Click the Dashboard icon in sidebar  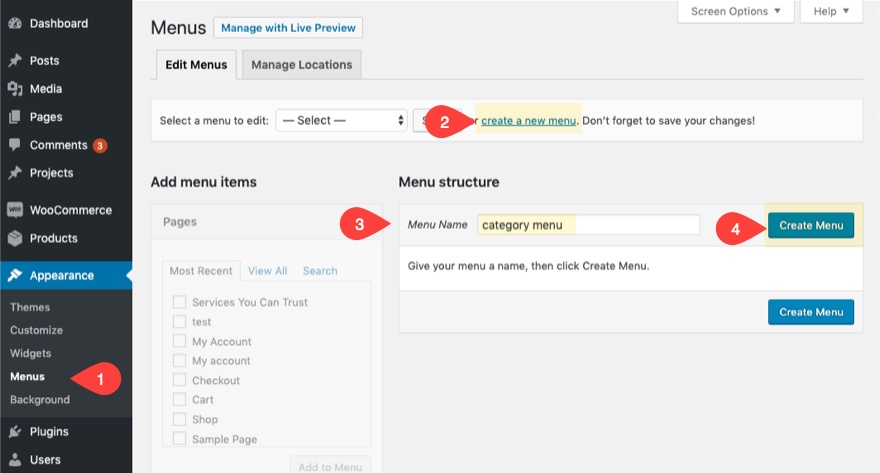(15, 23)
